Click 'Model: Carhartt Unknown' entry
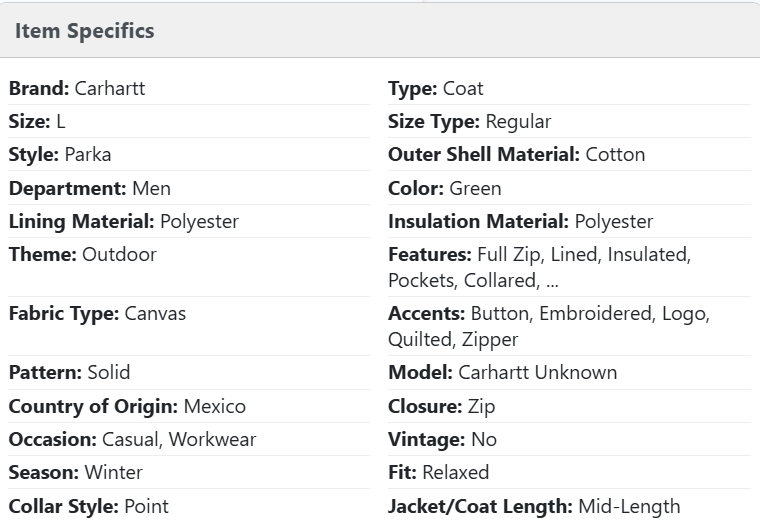The width and height of the screenshot is (760, 531). (x=570, y=373)
